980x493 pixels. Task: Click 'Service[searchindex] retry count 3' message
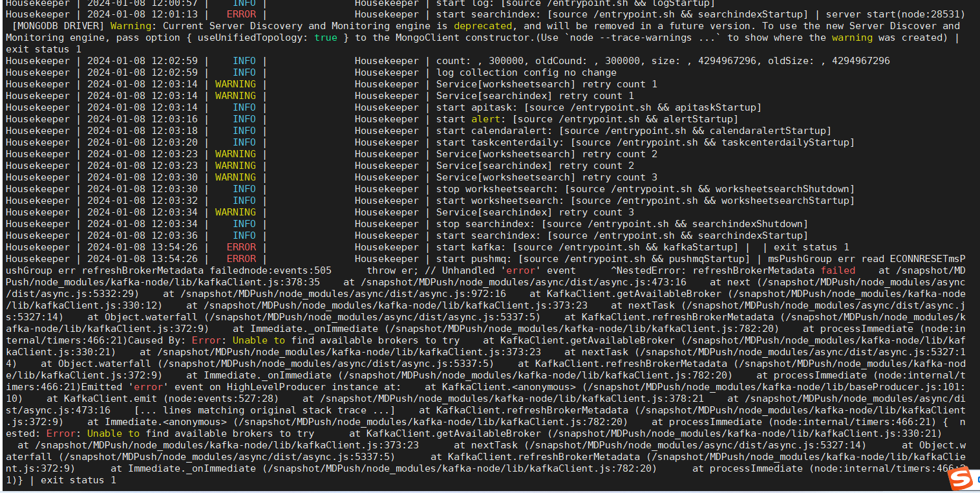click(535, 212)
